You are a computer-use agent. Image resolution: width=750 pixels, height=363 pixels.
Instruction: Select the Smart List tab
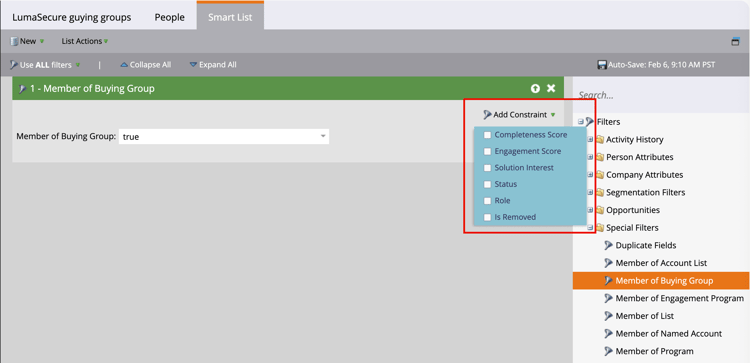230,17
